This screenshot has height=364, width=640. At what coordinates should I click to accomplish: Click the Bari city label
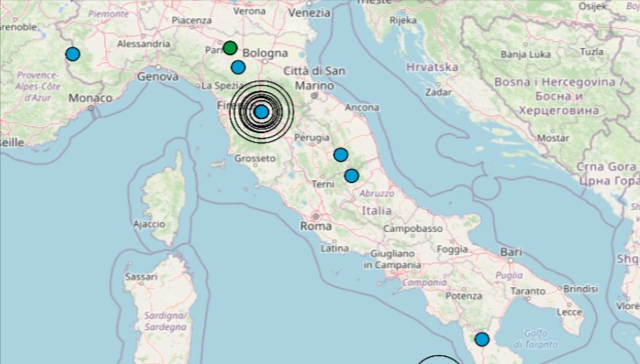[511, 252]
